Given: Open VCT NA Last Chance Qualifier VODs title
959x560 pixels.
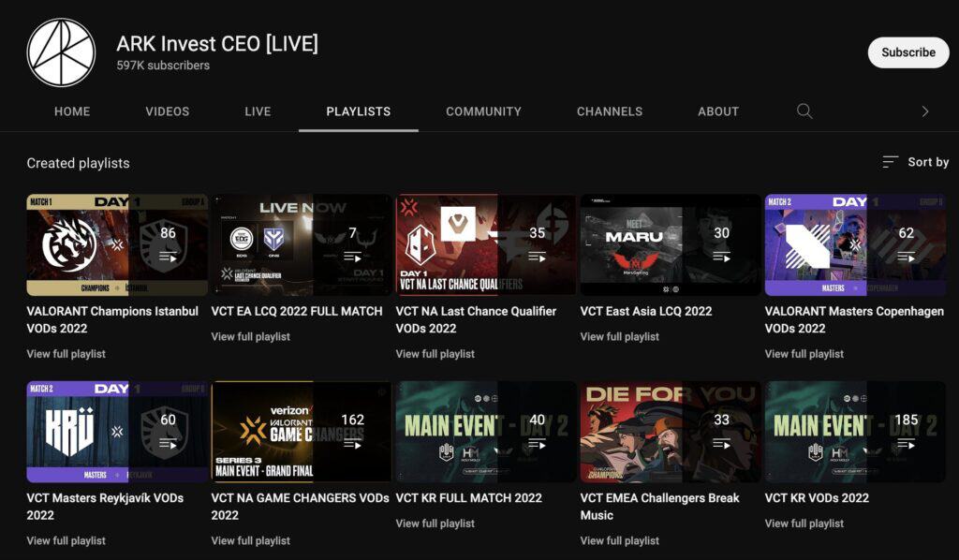Looking at the screenshot, I should coord(476,319).
